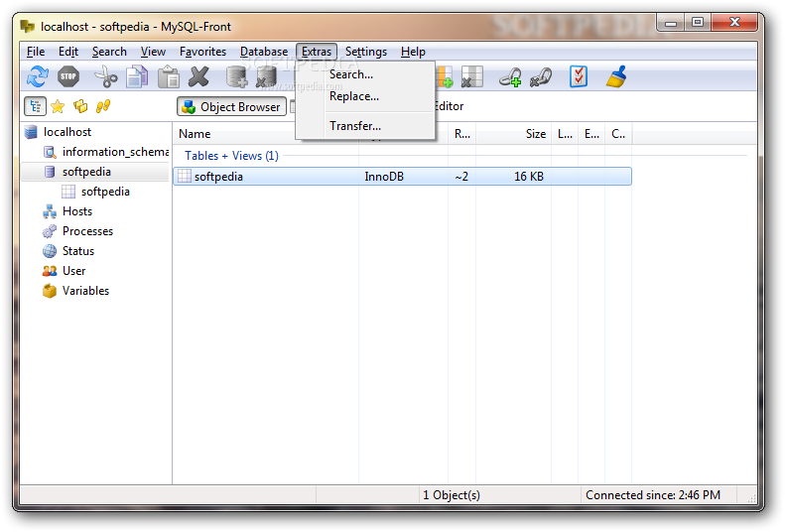This screenshot has height=532, width=785.
Task: Click the paintbrush cleanup icon
Action: [x=616, y=77]
